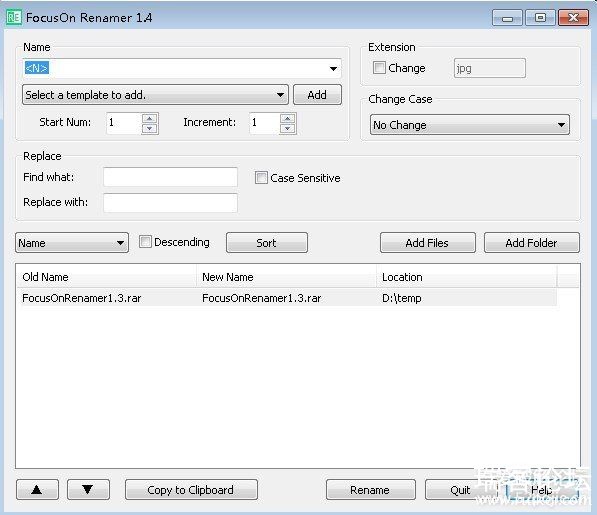The image size is (597, 515).
Task: Click the New Name column header
Action: pyautogui.click(x=286, y=277)
